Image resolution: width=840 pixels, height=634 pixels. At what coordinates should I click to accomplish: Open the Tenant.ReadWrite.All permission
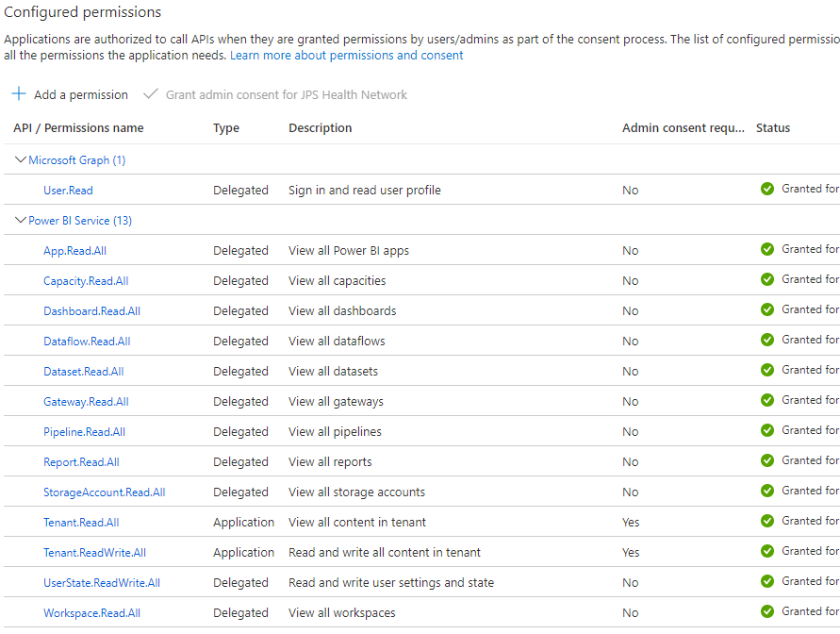[x=95, y=553]
